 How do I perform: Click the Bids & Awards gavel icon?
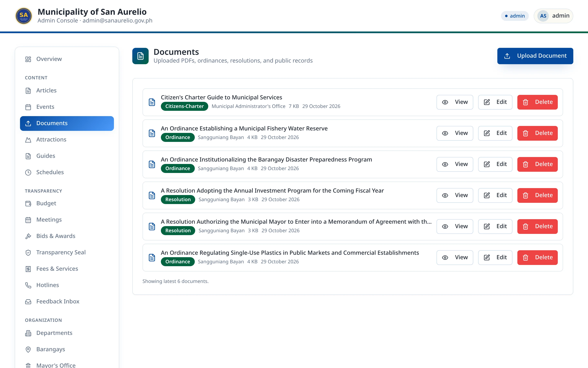(x=28, y=236)
